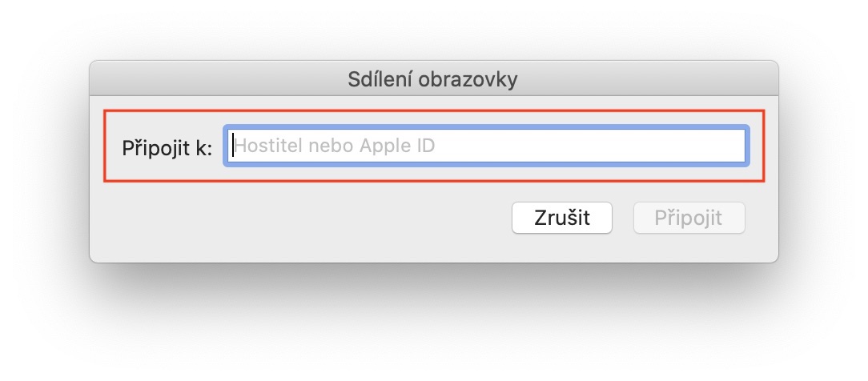The image size is (868, 381).
Task: Dismiss the dialog using Zrušit
Action: coord(561,218)
